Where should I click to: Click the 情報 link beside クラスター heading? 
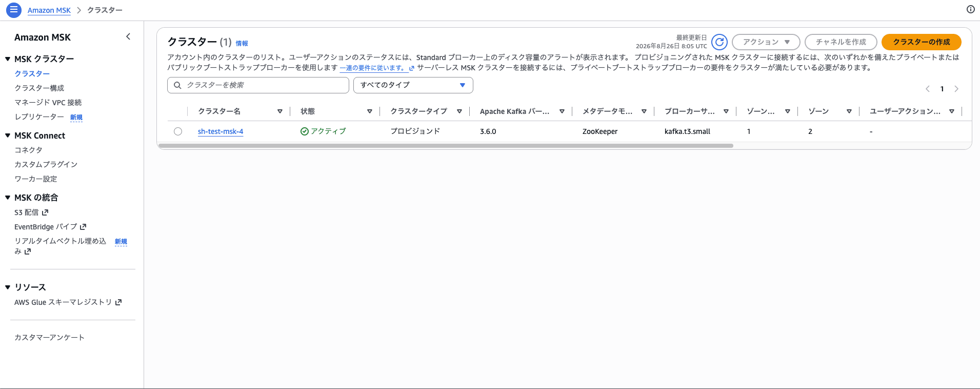(242, 44)
